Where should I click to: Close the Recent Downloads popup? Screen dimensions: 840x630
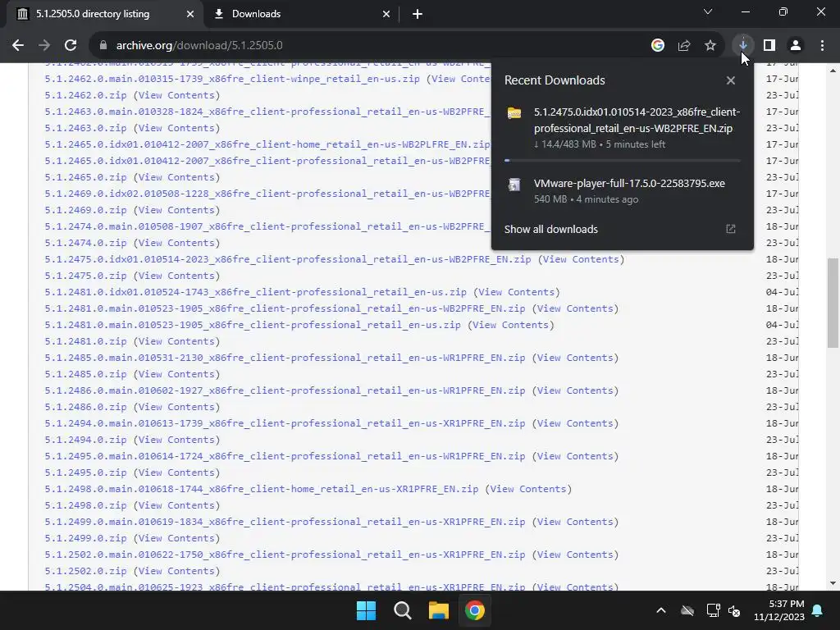point(731,80)
